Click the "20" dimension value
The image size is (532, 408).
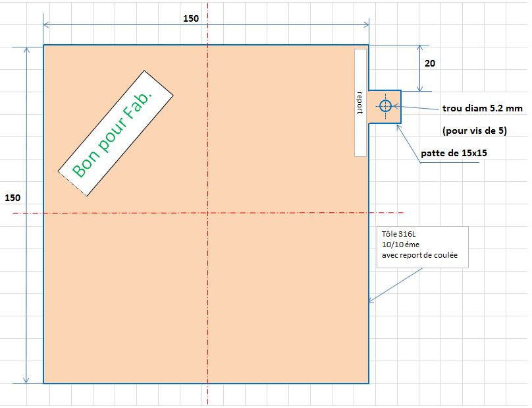pyautogui.click(x=429, y=64)
